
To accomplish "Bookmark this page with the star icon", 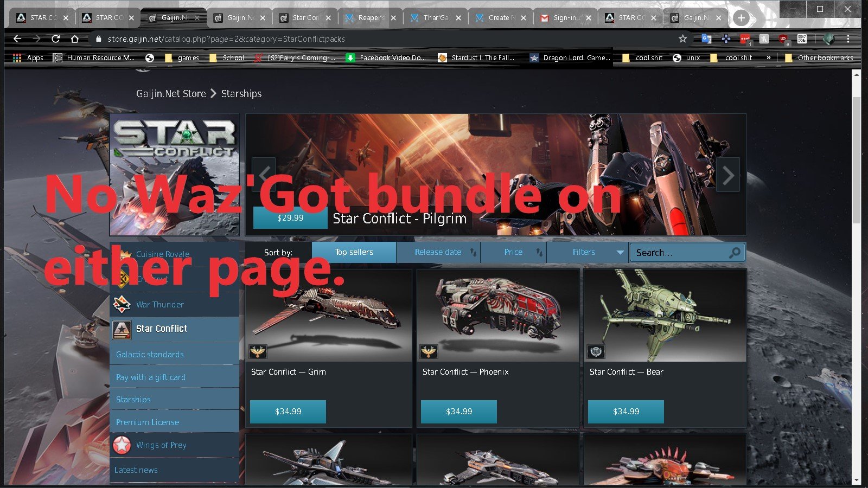I will [x=682, y=38].
